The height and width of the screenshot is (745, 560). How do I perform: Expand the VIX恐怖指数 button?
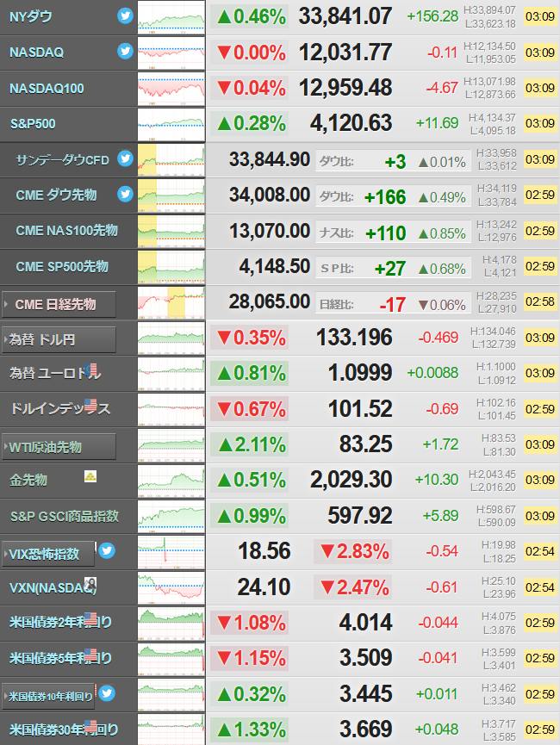tap(48, 554)
